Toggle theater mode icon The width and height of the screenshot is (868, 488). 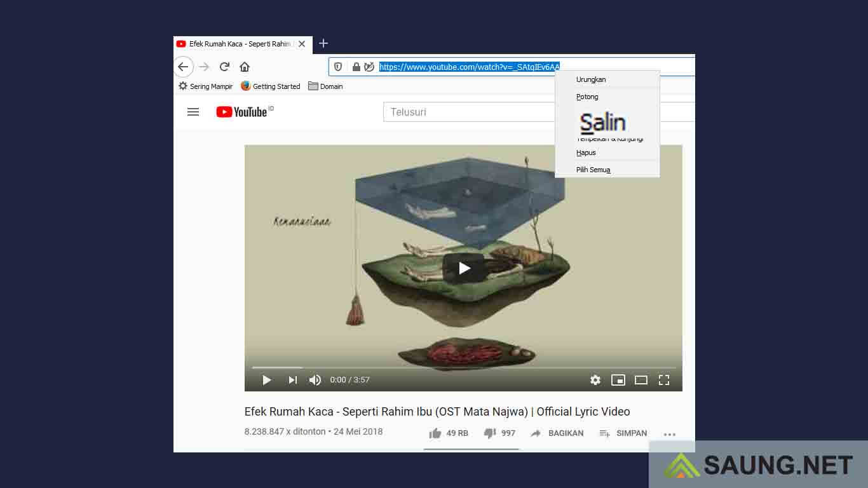[x=641, y=380]
